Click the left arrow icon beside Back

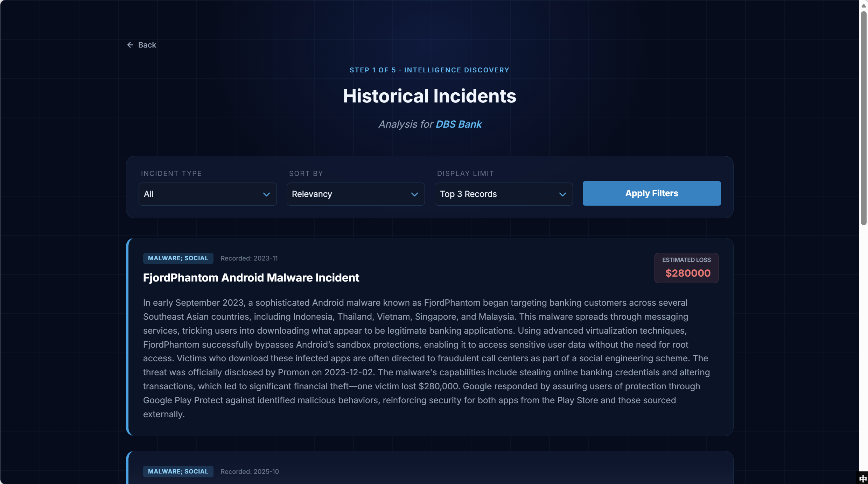(130, 45)
